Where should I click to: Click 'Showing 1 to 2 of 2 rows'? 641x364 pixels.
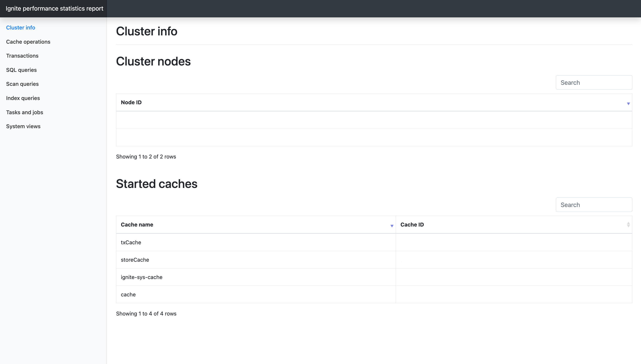click(146, 157)
